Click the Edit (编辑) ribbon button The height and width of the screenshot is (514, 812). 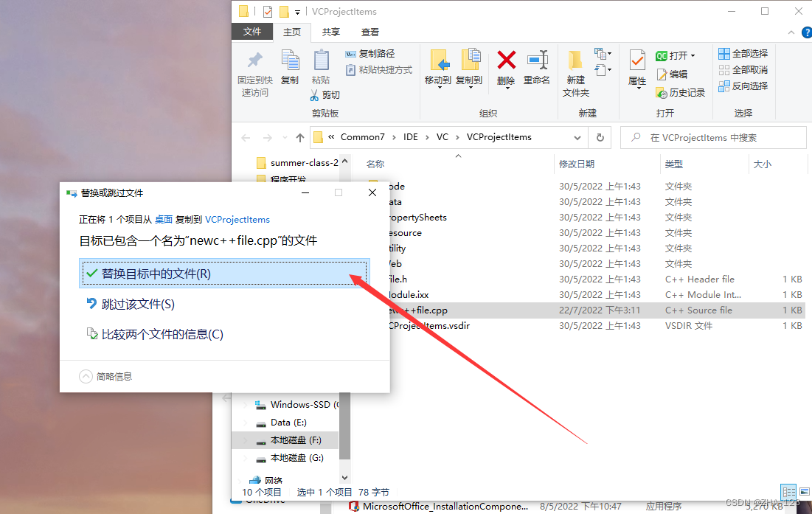coord(672,74)
